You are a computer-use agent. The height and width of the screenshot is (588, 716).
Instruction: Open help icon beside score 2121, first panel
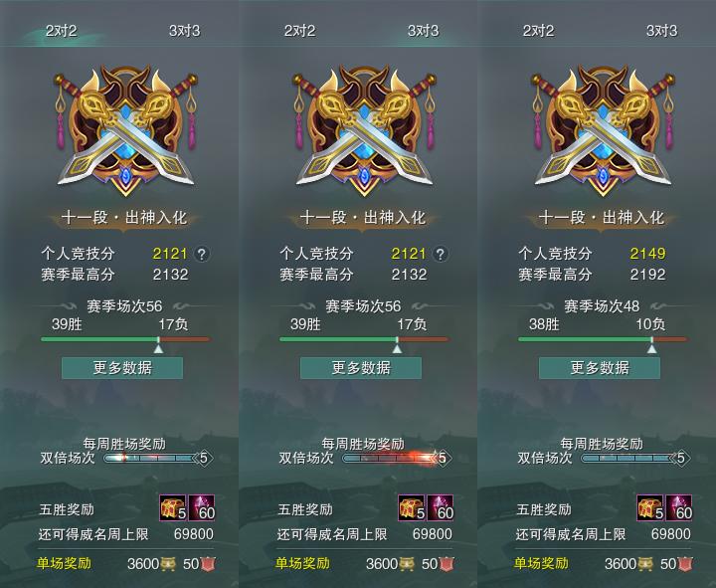202,254
